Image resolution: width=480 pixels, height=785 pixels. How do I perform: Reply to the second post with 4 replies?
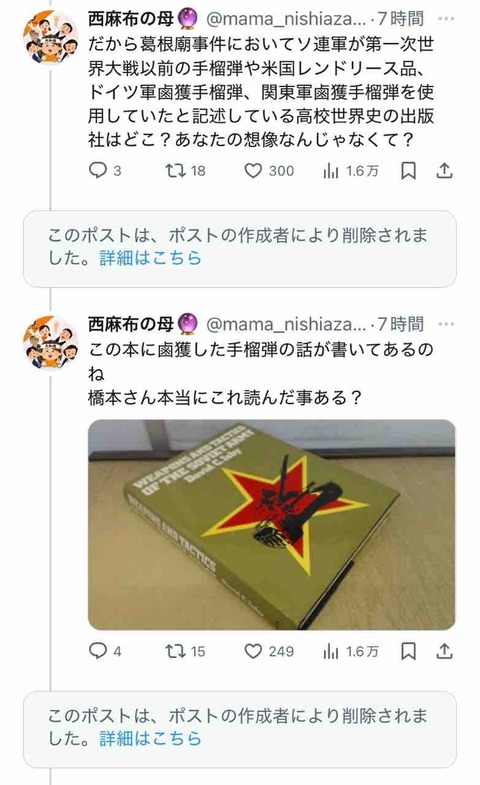pyautogui.click(x=105, y=651)
